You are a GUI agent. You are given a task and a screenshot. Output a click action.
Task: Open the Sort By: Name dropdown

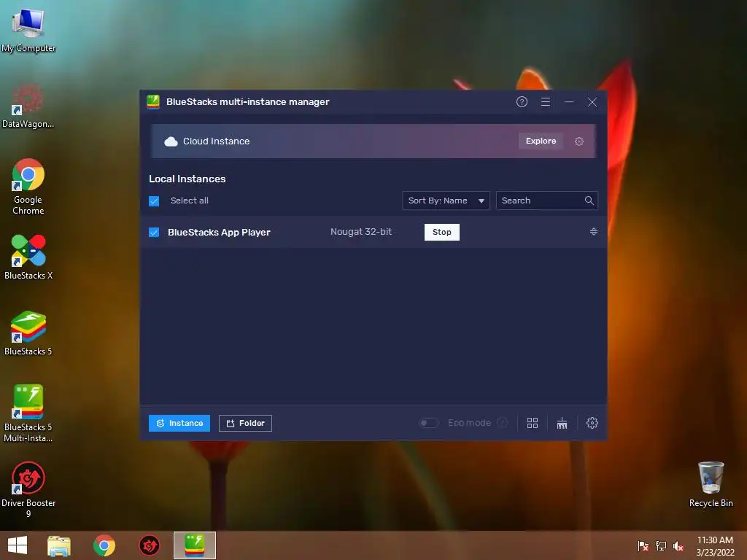[446, 201]
